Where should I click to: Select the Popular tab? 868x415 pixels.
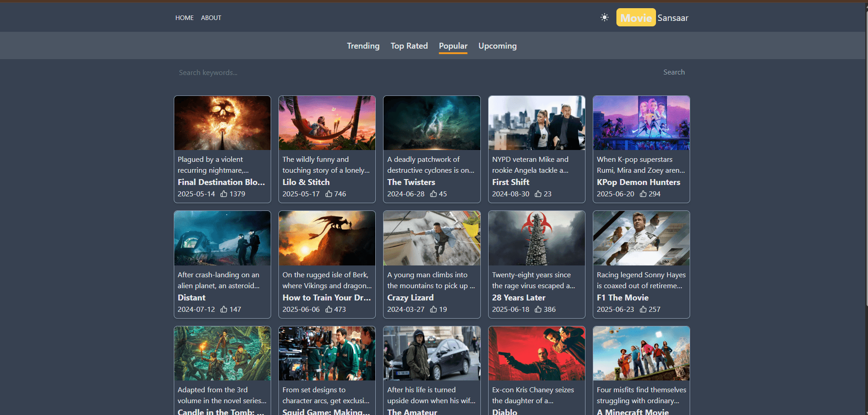453,46
